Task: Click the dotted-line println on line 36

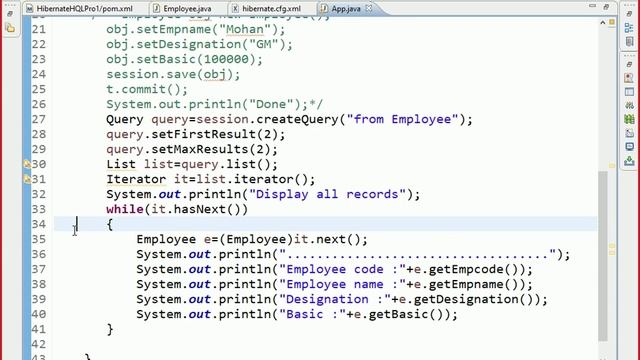Action: point(353,254)
